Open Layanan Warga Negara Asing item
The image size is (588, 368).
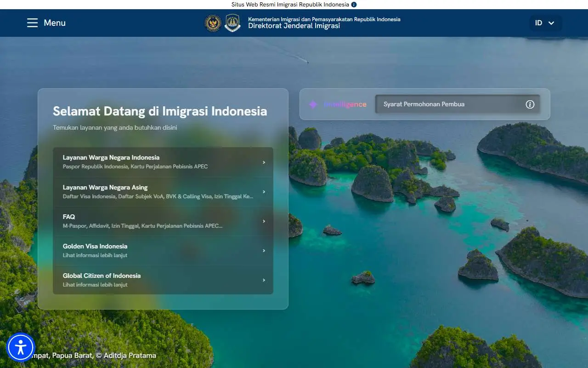pos(163,192)
